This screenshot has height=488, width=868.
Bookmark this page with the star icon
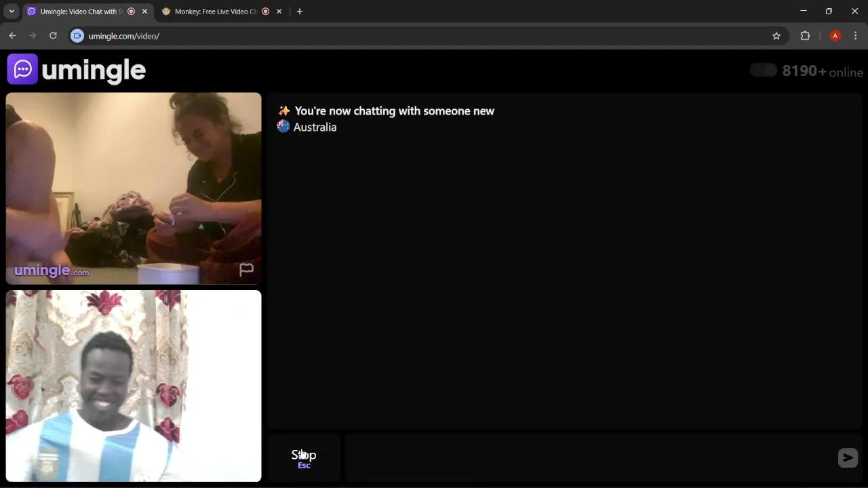776,36
